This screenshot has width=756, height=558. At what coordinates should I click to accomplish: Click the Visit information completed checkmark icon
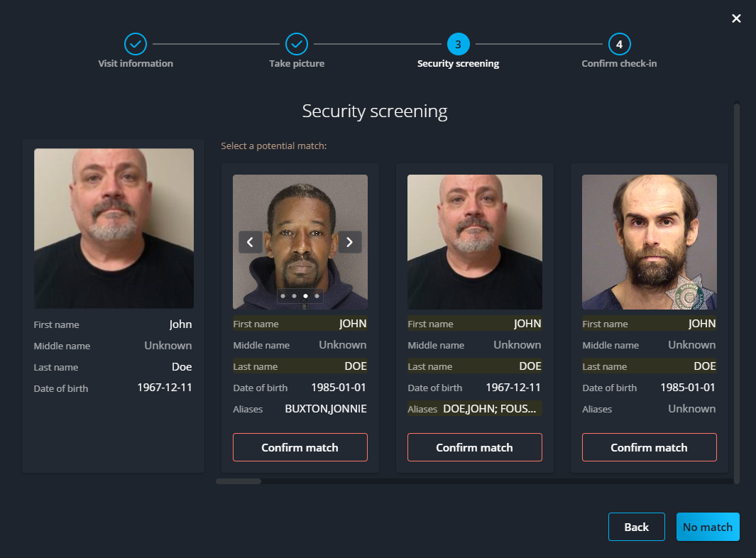point(135,43)
